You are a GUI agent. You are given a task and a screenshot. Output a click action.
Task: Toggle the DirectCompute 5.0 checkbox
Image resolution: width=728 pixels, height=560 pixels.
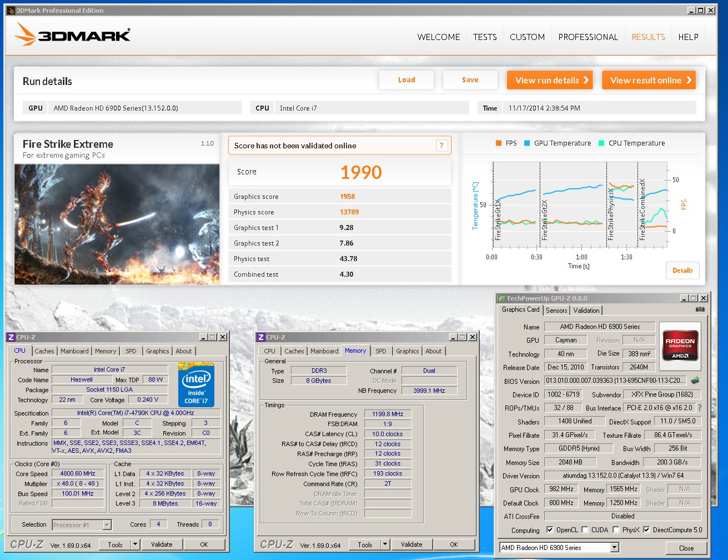point(646,529)
